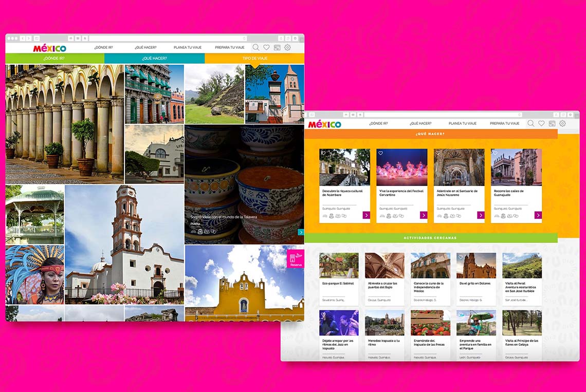Screen dimensions: 586x392
Task: Click the blue arrow on the Talavera tile
Action: tap(301, 232)
